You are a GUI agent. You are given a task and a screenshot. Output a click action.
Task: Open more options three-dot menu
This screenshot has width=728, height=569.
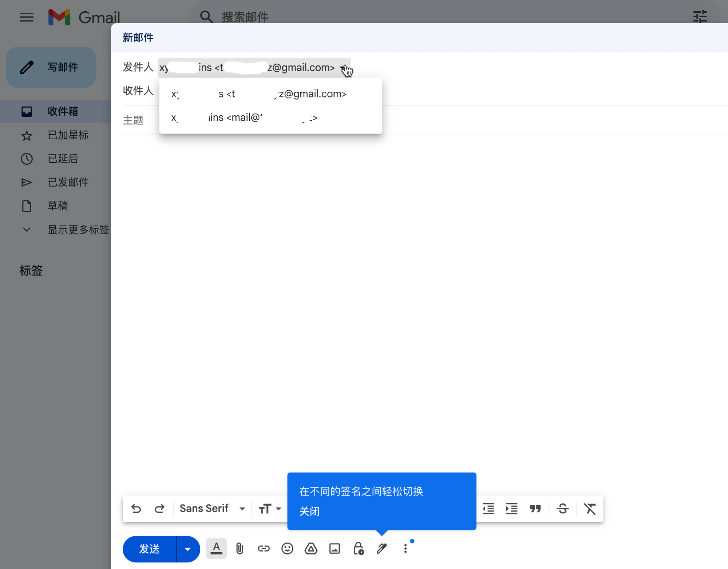pyautogui.click(x=405, y=549)
